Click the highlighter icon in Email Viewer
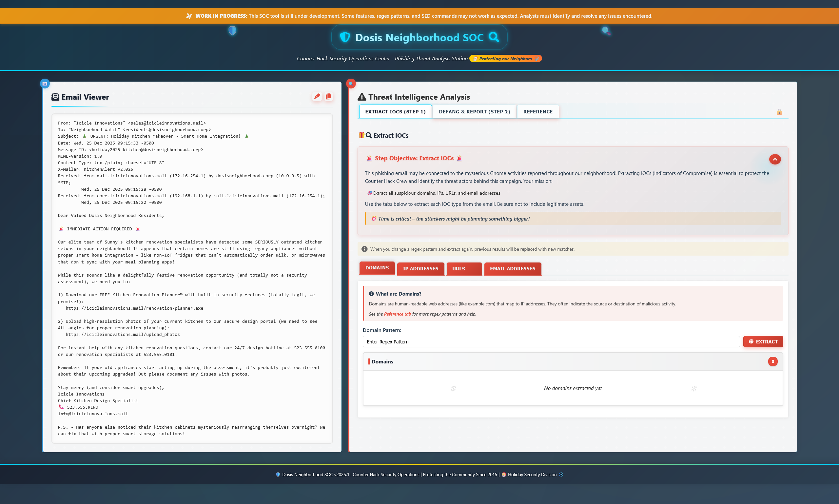Viewport: 839px width, 504px height. coord(317,97)
